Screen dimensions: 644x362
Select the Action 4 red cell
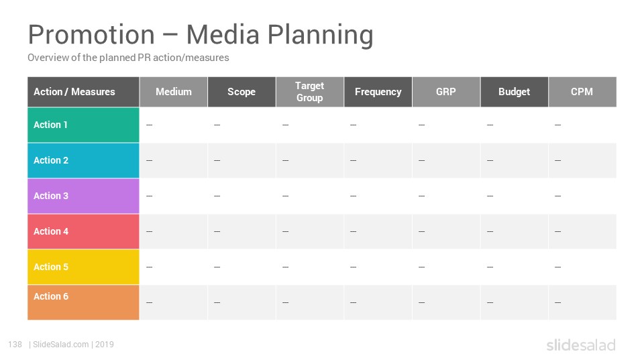[x=83, y=231]
